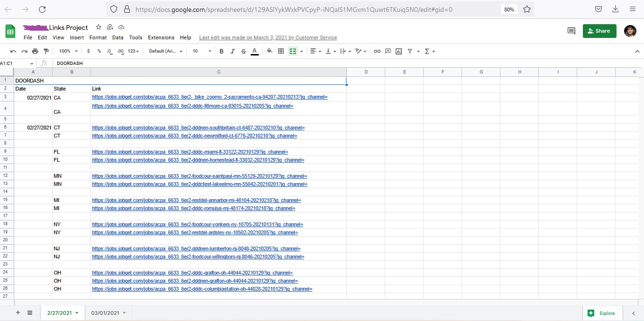The image size is (644, 321).
Task: Open the File menu
Action: tap(28, 37)
